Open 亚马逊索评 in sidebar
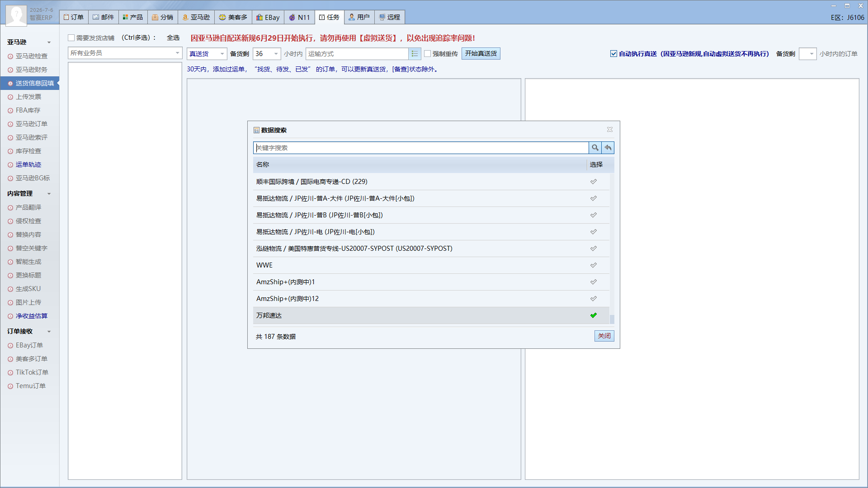868x488 pixels. coord(31,137)
